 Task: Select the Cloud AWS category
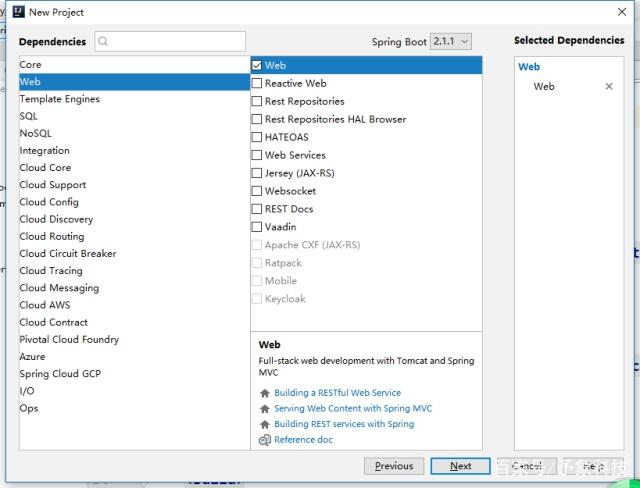pyautogui.click(x=134, y=305)
